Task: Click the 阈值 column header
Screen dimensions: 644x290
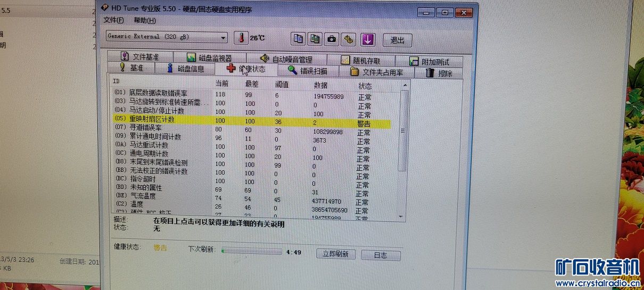Action: pyautogui.click(x=282, y=84)
